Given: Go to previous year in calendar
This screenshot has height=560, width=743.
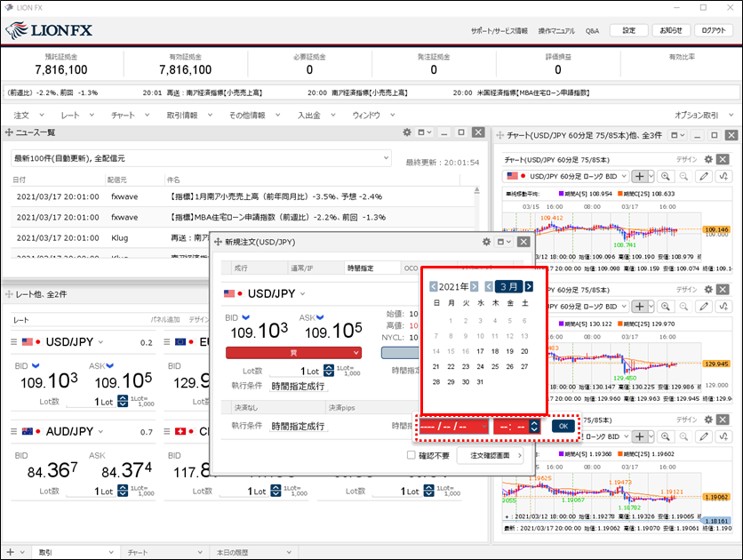Looking at the screenshot, I should tap(433, 286).
